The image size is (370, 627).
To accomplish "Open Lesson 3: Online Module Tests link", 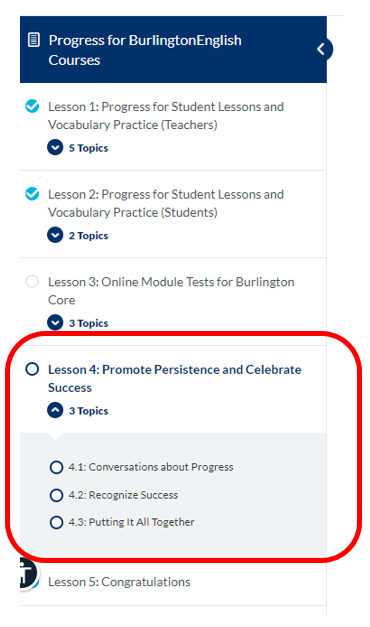I will (171, 291).
